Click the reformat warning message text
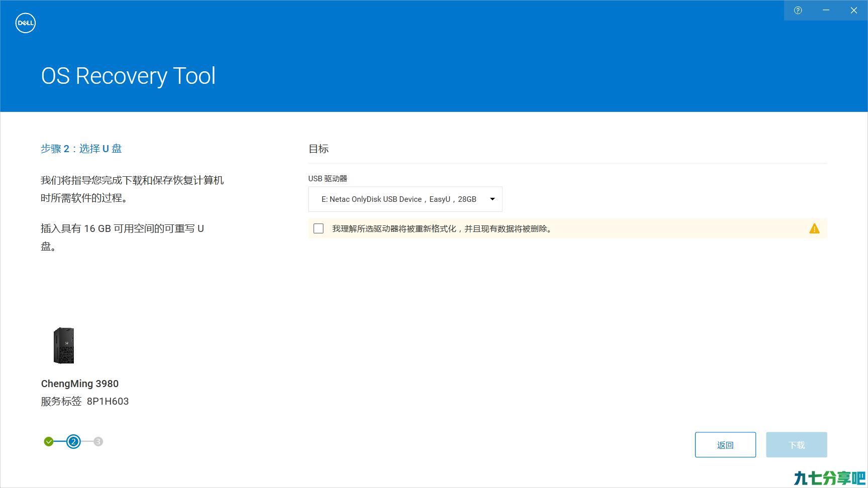The image size is (868, 488). pyautogui.click(x=443, y=229)
